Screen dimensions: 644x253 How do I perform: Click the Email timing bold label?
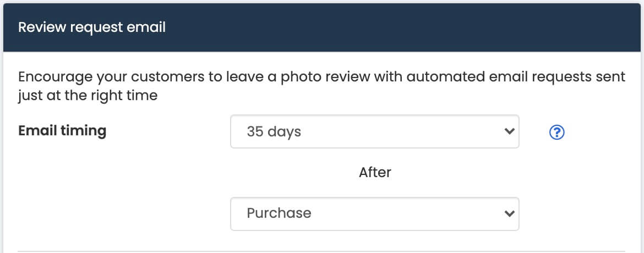[62, 131]
